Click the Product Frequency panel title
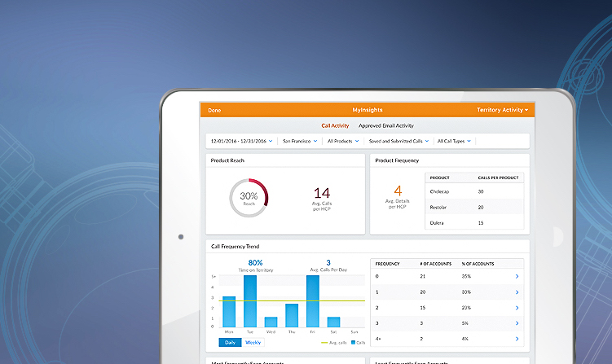 pos(397,160)
